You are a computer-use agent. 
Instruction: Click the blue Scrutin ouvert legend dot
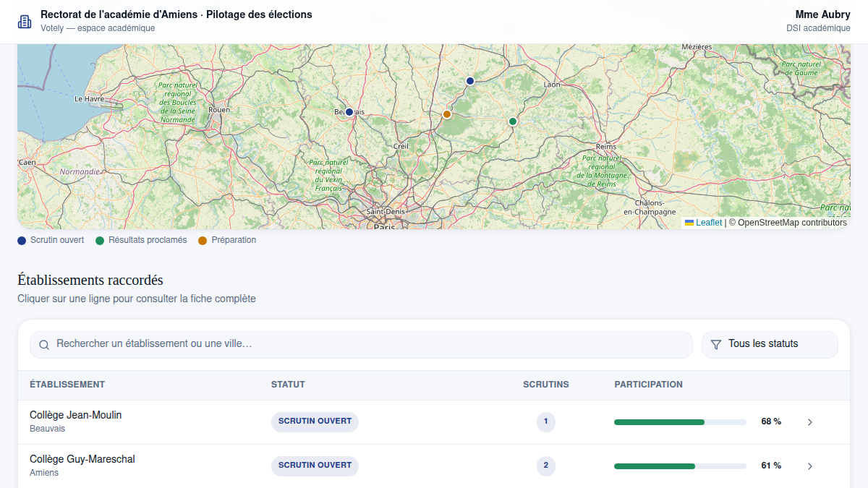(22, 240)
